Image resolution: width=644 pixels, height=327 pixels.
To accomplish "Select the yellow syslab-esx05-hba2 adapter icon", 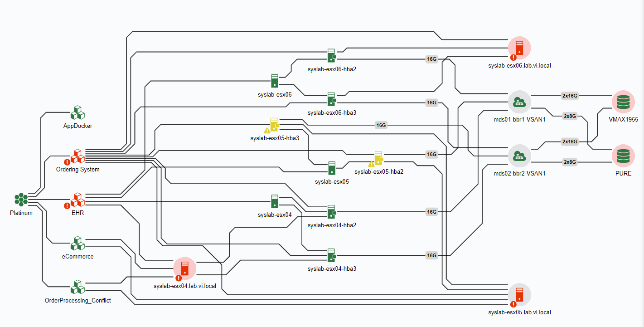I will coord(378,158).
